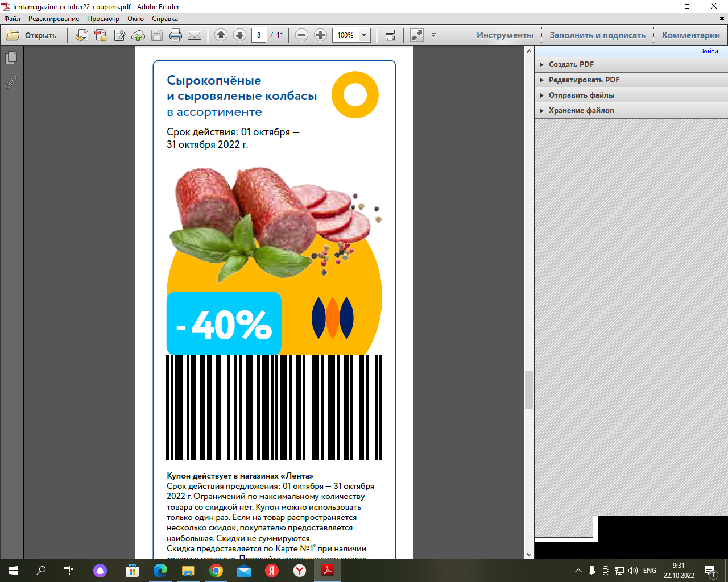Open the Редактирование menu

pyautogui.click(x=54, y=19)
